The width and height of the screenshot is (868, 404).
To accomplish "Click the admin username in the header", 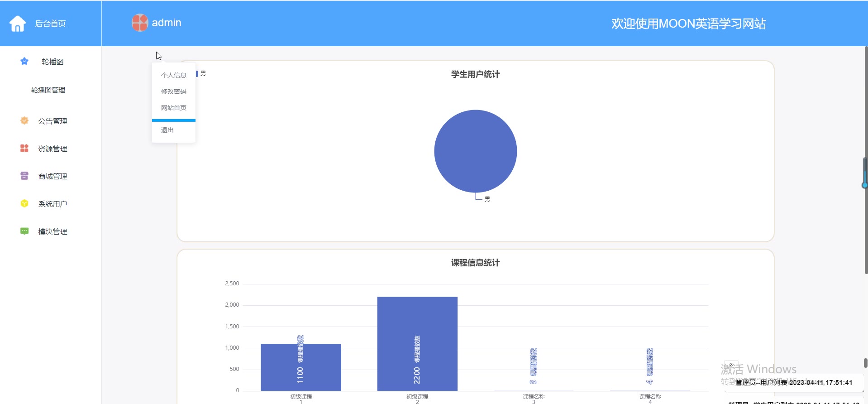I will coord(167,23).
